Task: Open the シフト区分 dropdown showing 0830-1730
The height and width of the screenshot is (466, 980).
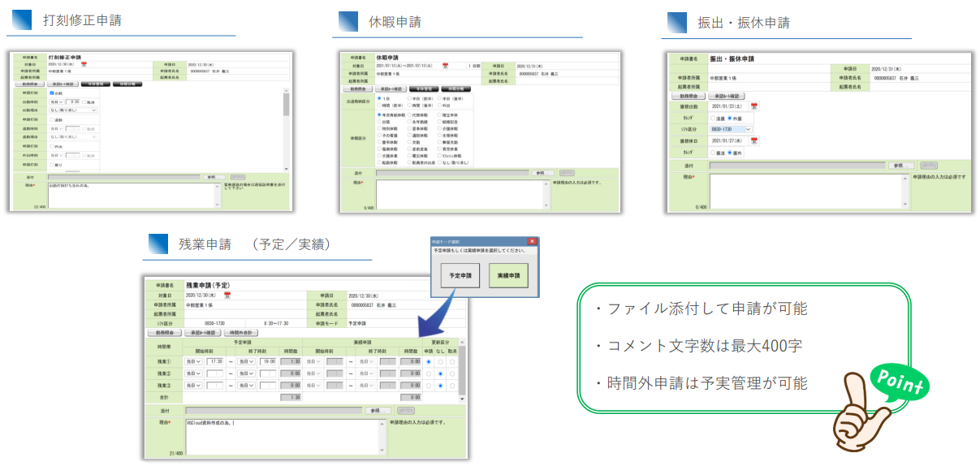Action: click(731, 129)
